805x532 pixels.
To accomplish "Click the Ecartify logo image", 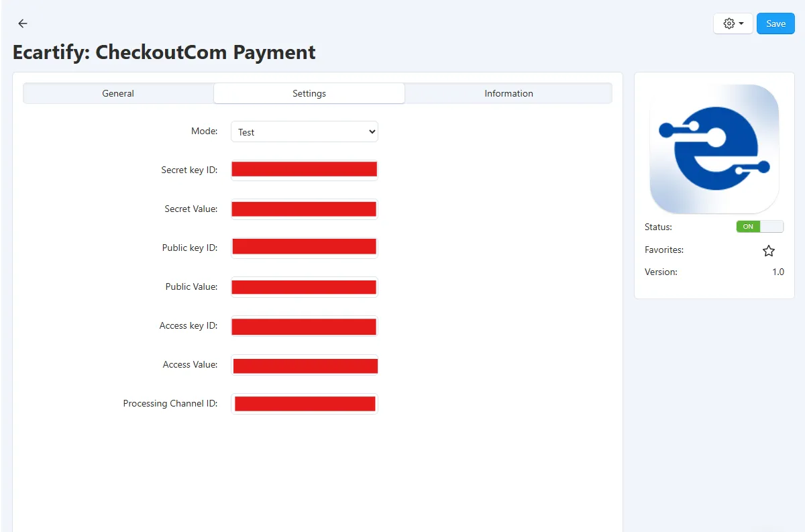I will pyautogui.click(x=714, y=149).
